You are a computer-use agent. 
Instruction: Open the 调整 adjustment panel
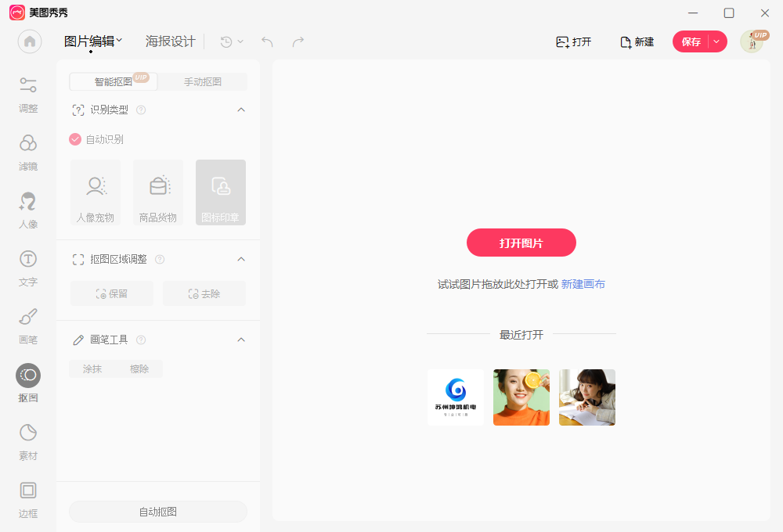tap(28, 94)
